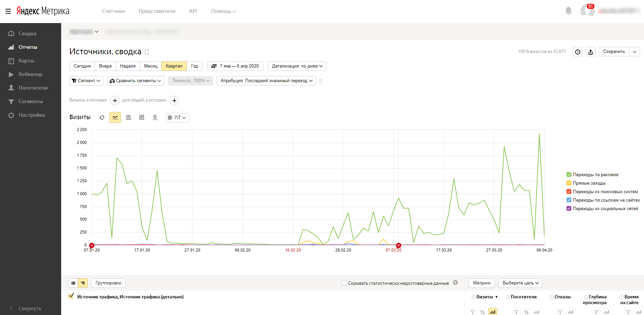Open Точность: 100% dropdown
Viewport: 644px width, 315px height.
(190, 81)
